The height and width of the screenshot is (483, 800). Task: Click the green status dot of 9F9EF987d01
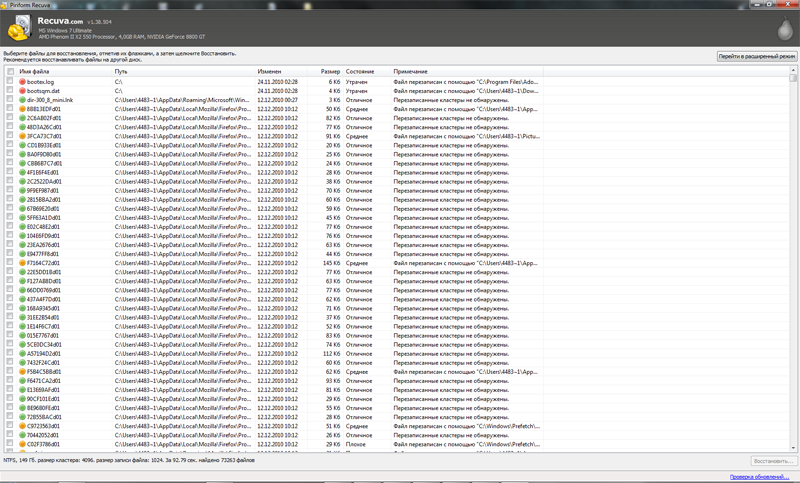pyautogui.click(x=22, y=191)
